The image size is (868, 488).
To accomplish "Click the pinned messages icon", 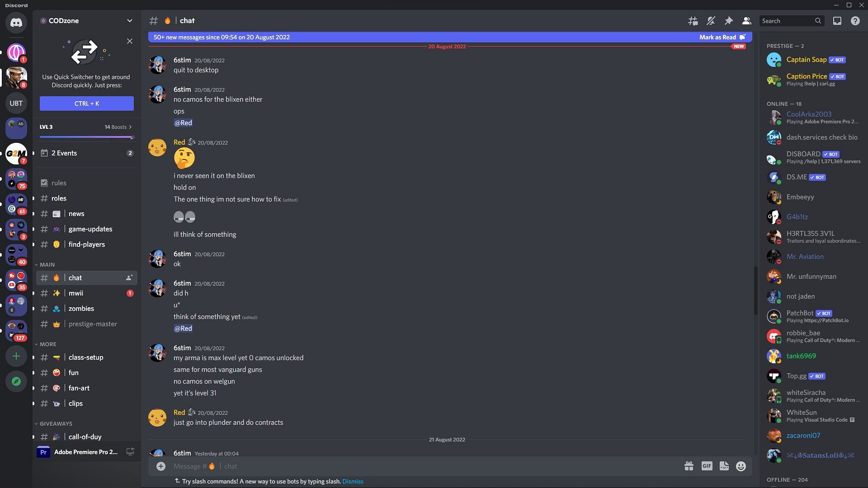I will (x=728, y=21).
